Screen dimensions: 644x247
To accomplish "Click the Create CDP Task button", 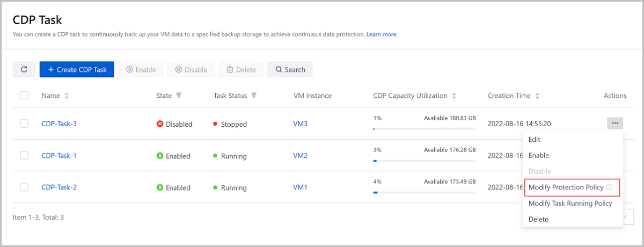I will (77, 69).
